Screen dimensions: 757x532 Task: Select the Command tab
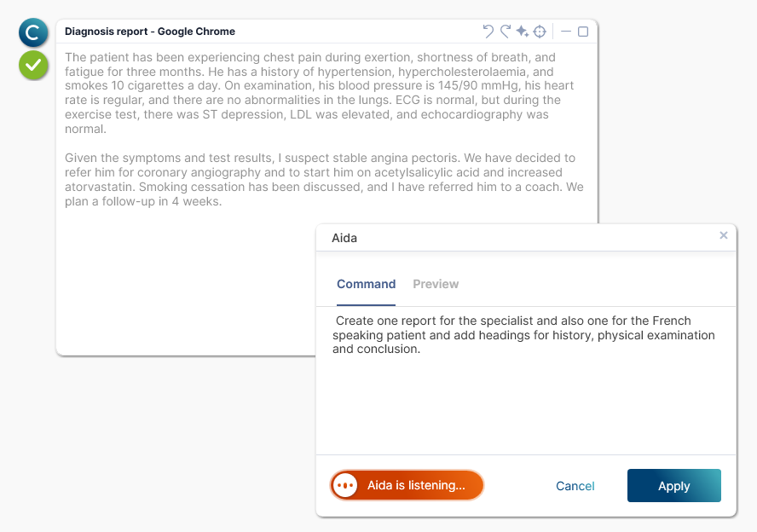366,284
